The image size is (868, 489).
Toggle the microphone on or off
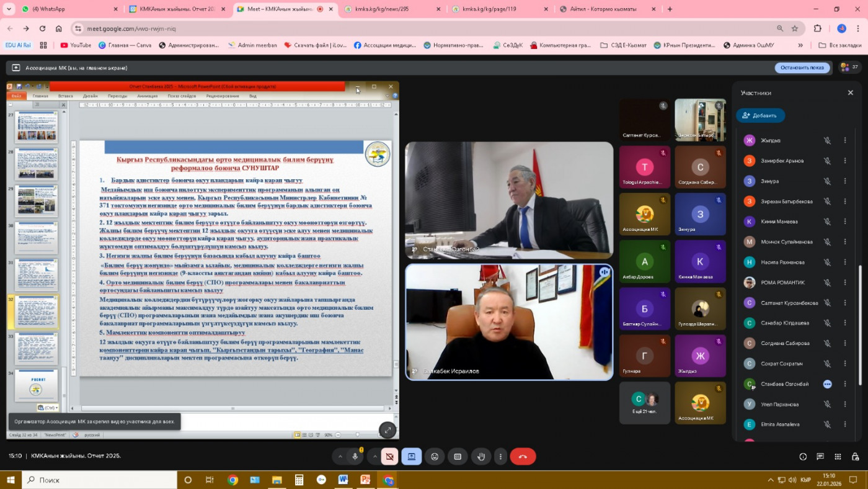coord(355,457)
